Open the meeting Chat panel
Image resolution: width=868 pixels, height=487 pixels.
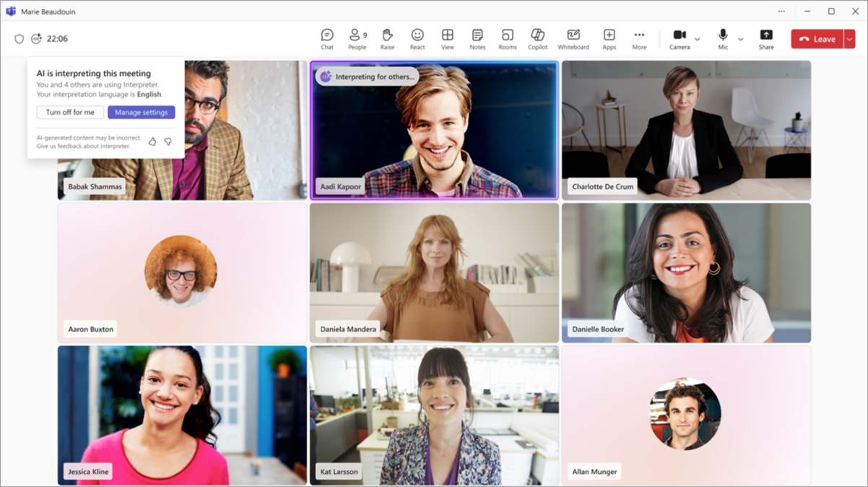point(326,38)
